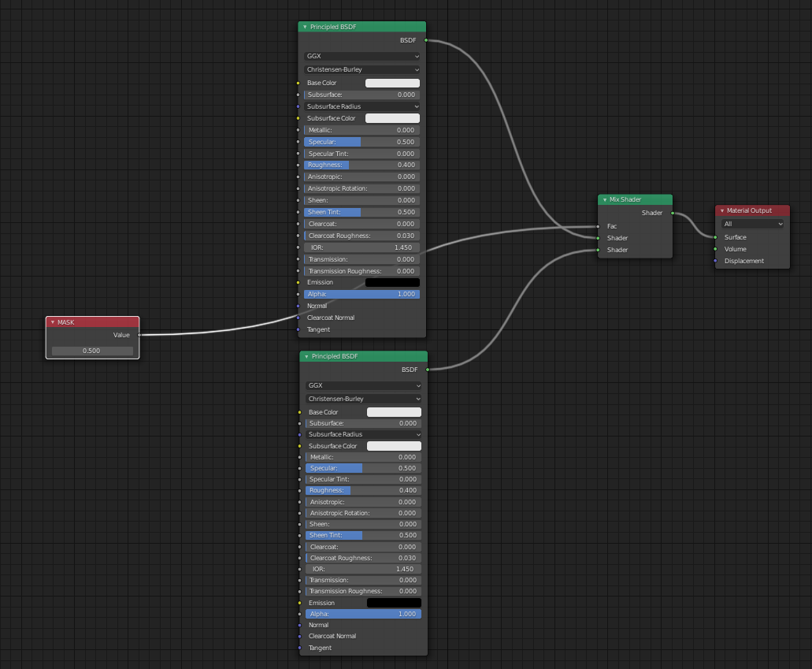Click Material Output Displacement socket
This screenshot has width=812, height=669.
point(716,261)
